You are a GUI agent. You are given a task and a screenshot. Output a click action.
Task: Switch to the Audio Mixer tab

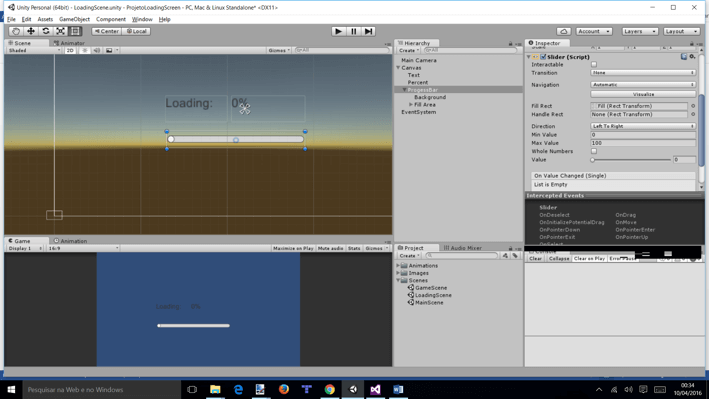click(x=463, y=248)
